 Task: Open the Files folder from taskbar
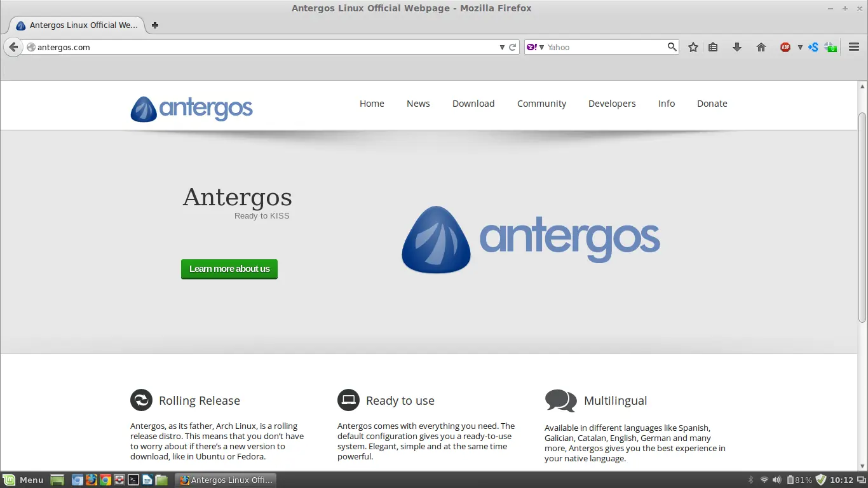point(161,480)
